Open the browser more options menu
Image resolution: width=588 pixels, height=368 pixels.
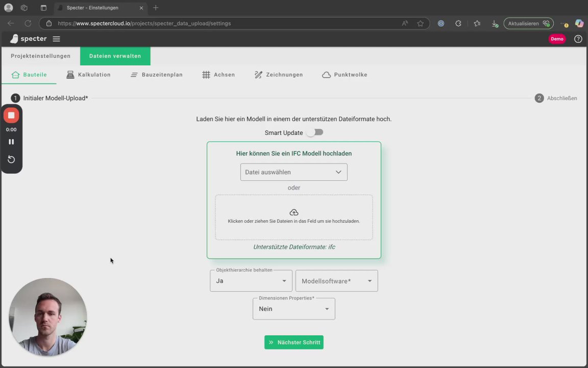pos(565,24)
